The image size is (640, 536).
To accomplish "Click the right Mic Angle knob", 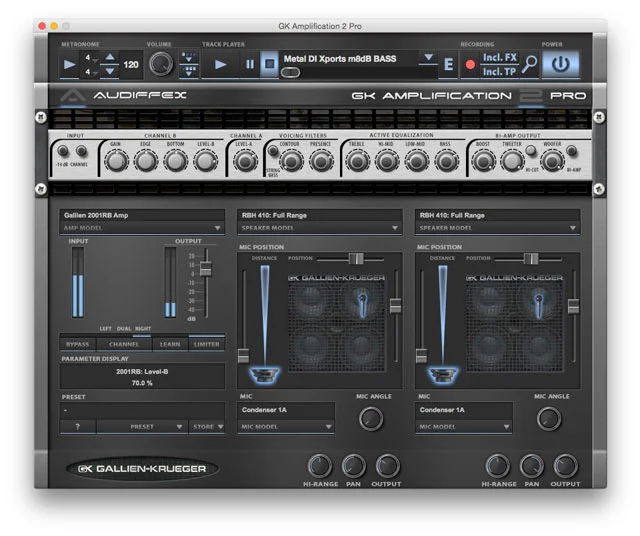I will coord(549,418).
